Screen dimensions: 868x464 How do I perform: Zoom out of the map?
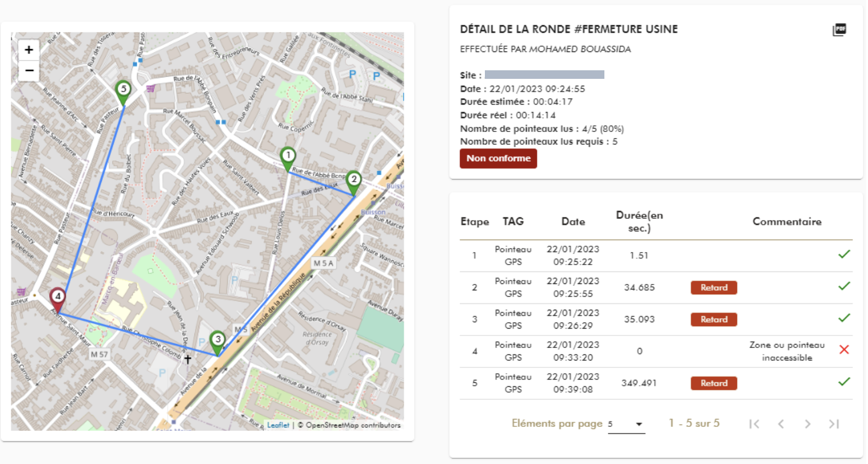pos(28,71)
